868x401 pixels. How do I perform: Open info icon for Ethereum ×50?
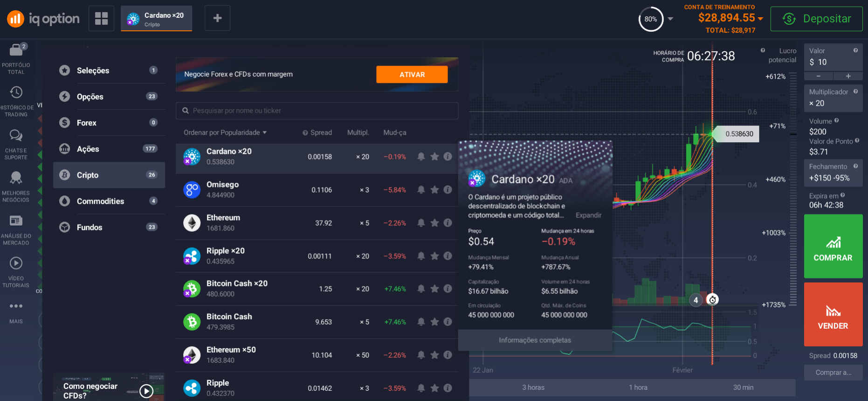(x=448, y=355)
